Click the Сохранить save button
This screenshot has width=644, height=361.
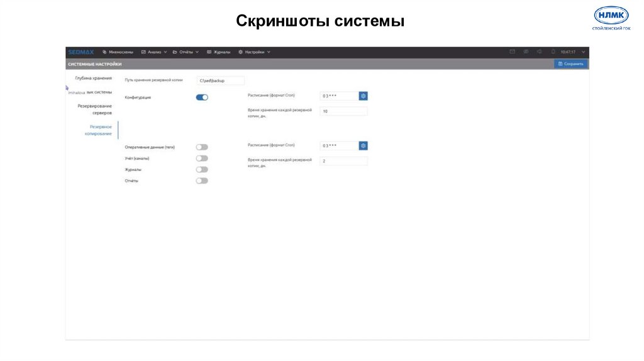click(571, 64)
